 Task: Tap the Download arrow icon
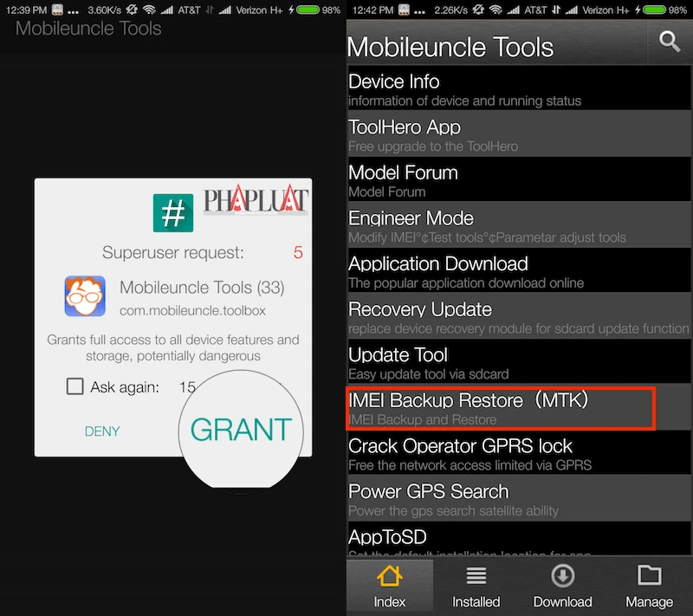tap(562, 575)
